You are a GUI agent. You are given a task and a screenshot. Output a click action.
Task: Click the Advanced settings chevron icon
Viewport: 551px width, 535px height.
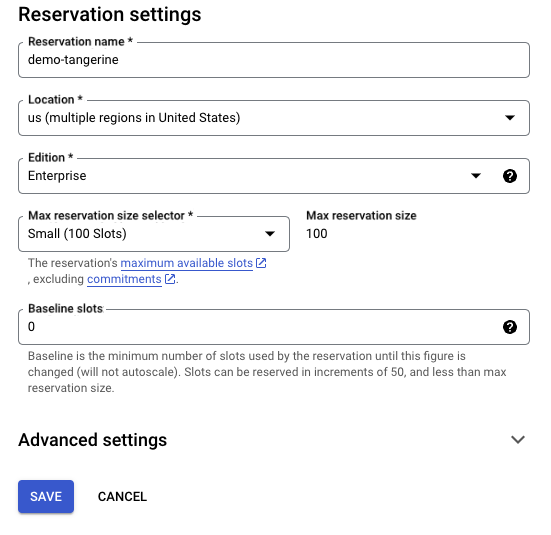coord(518,439)
